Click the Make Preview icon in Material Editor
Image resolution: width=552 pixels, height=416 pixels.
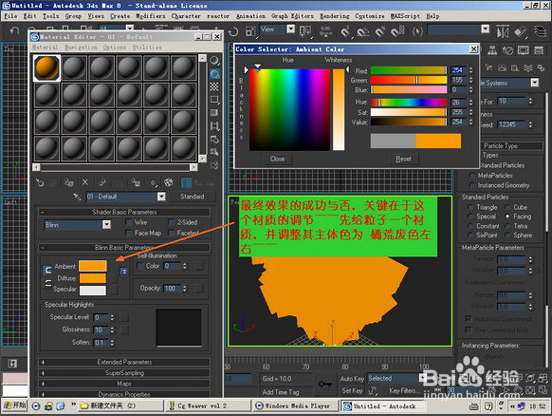pyautogui.click(x=214, y=126)
